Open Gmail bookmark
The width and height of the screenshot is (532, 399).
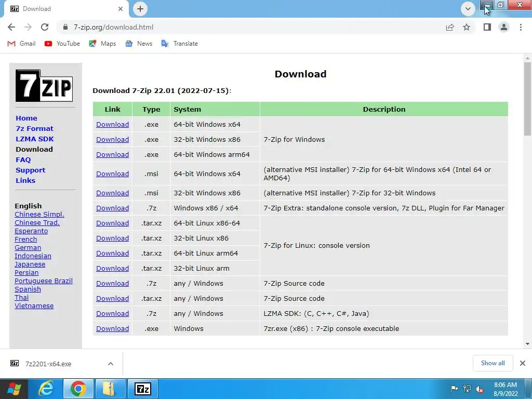point(21,44)
